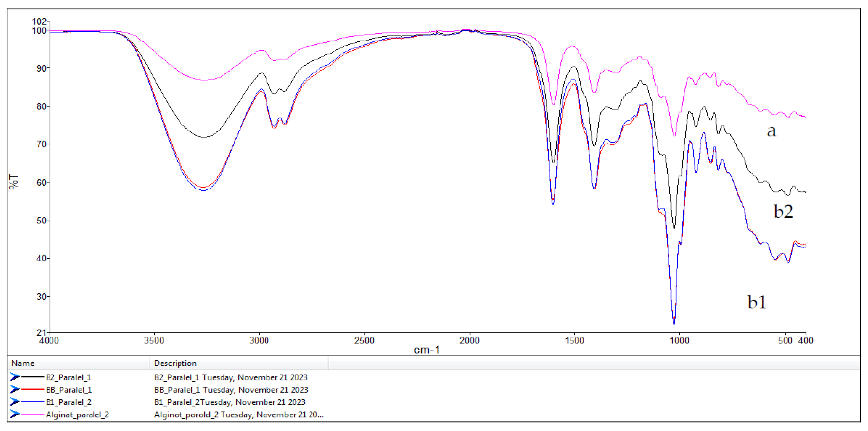This screenshot has width=868, height=431.
Task: Select the B1_Paralel_2 spectrum name
Action: [69, 402]
